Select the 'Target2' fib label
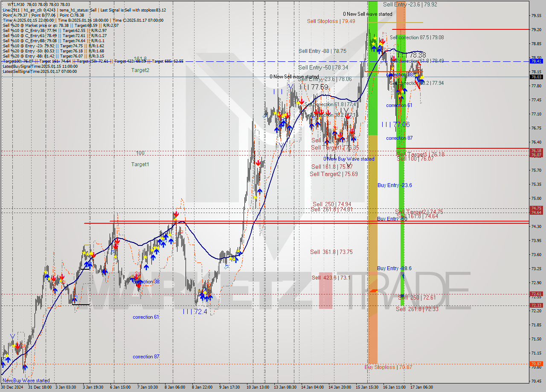The height and width of the screenshot is (392, 546). [140, 70]
